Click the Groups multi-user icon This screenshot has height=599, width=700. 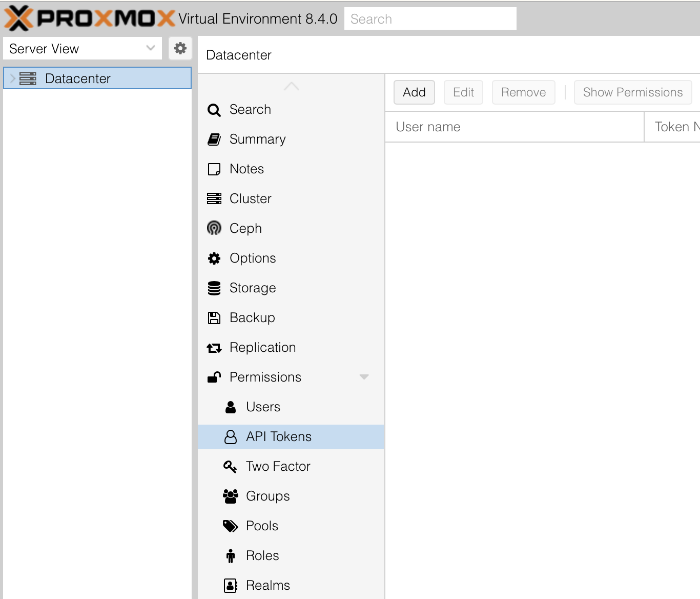click(x=231, y=496)
